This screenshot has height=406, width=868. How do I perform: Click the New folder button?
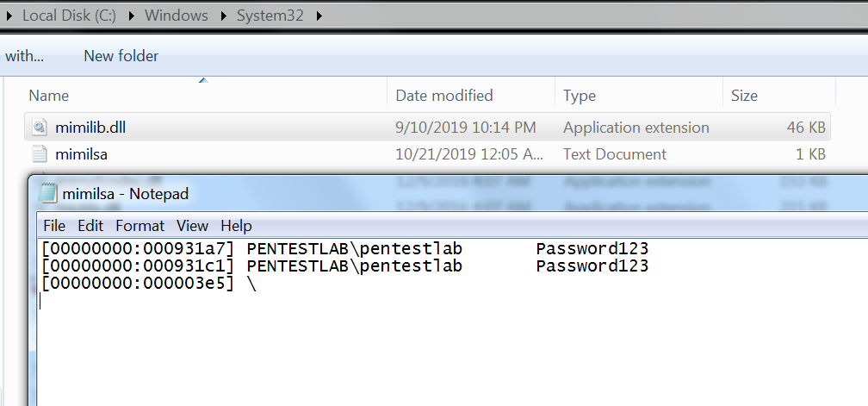point(121,56)
